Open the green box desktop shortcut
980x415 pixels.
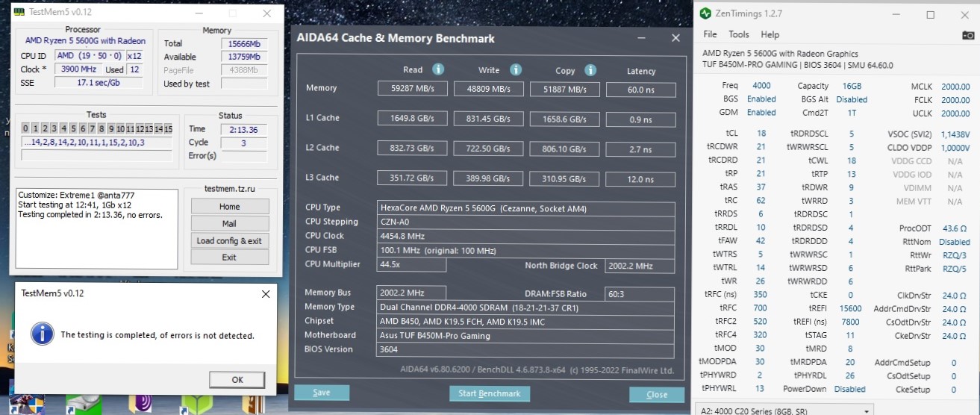(x=197, y=404)
